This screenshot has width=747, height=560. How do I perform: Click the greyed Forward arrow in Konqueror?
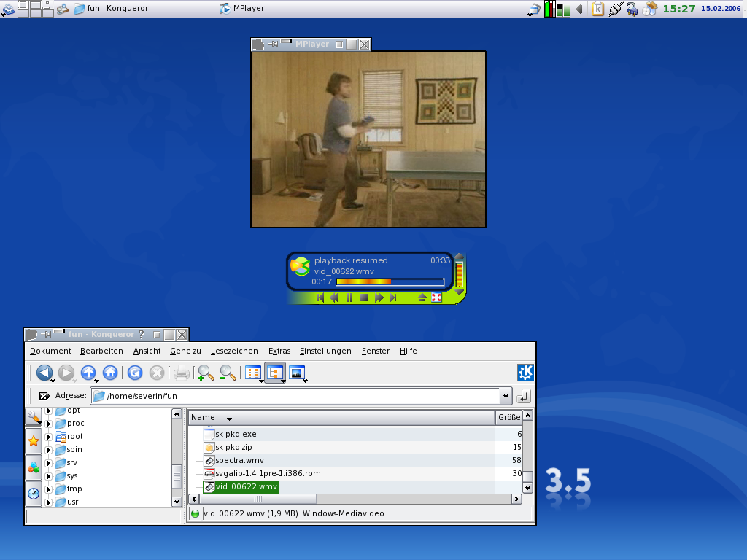pyautogui.click(x=66, y=373)
